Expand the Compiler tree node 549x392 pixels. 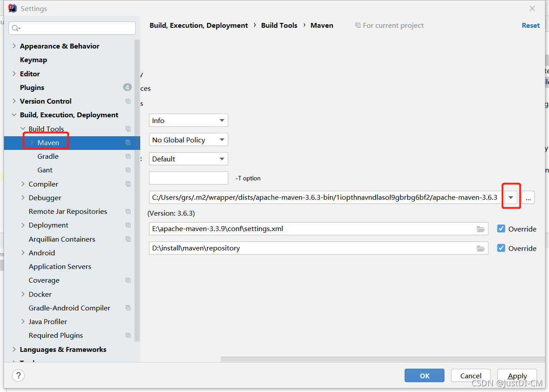coord(23,184)
